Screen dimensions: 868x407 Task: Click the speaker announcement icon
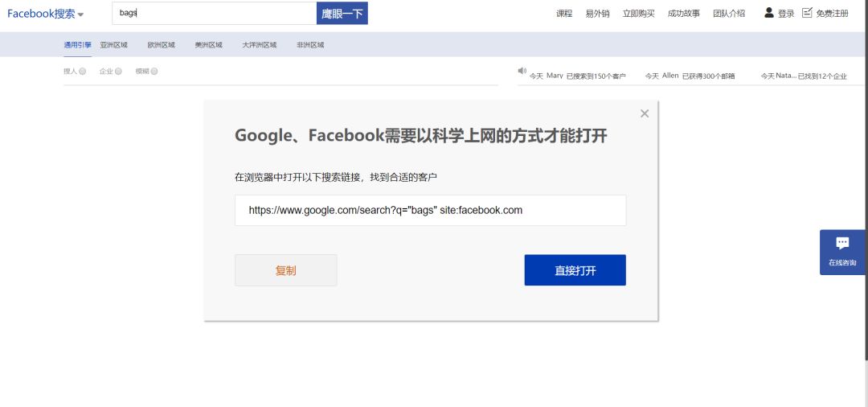coord(522,71)
